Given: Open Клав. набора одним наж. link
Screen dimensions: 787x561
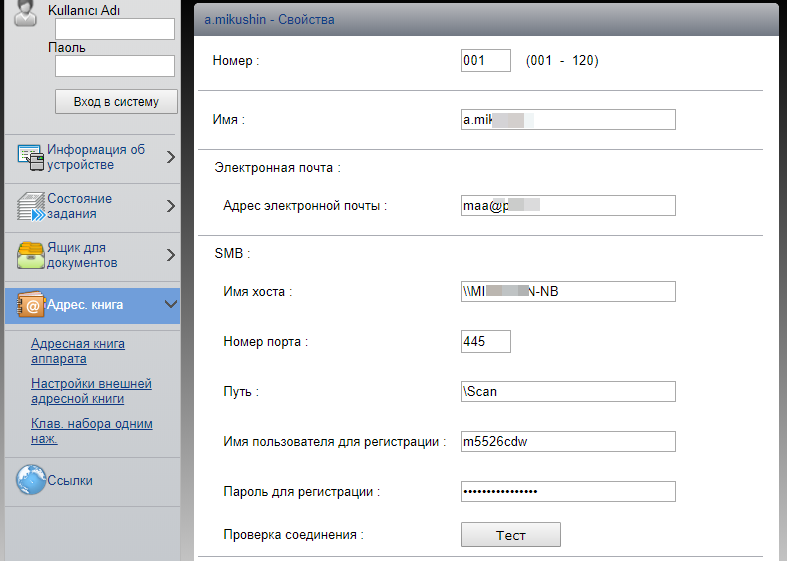Looking at the screenshot, I should (x=92, y=431).
